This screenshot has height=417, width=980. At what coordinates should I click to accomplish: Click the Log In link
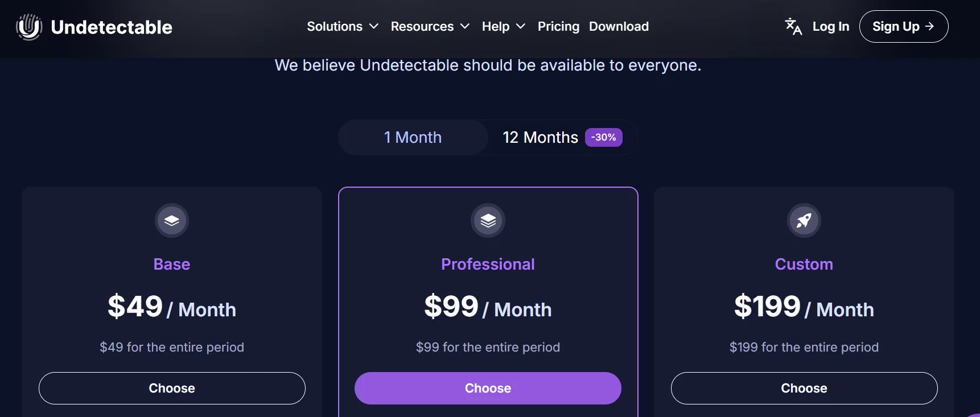pyautogui.click(x=830, y=26)
